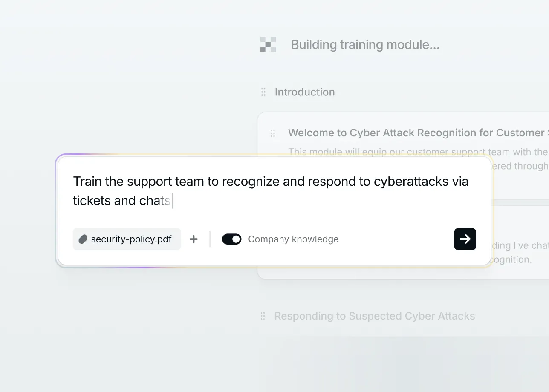The height and width of the screenshot is (392, 549).
Task: Toggle the Company knowledge switch off
Action: pyautogui.click(x=232, y=239)
